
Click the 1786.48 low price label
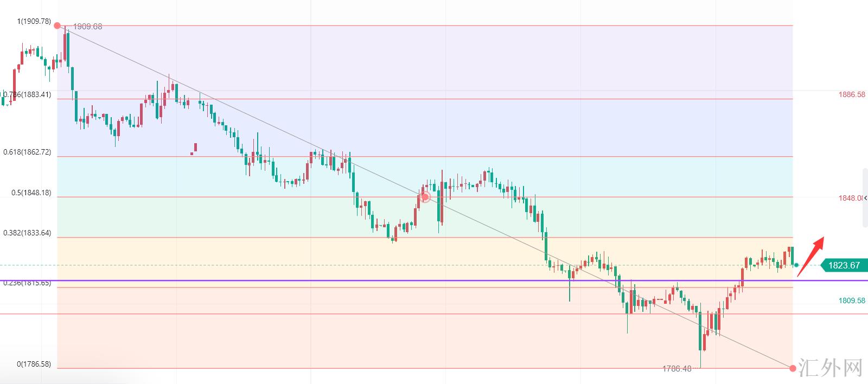[x=676, y=369]
